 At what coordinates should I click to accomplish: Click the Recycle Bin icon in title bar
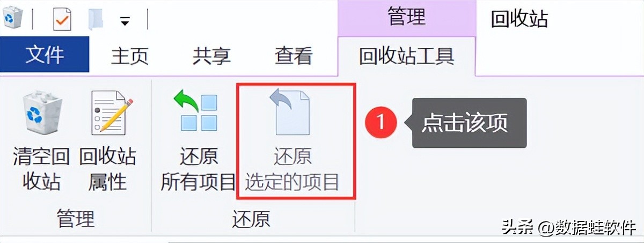[x=13, y=18]
